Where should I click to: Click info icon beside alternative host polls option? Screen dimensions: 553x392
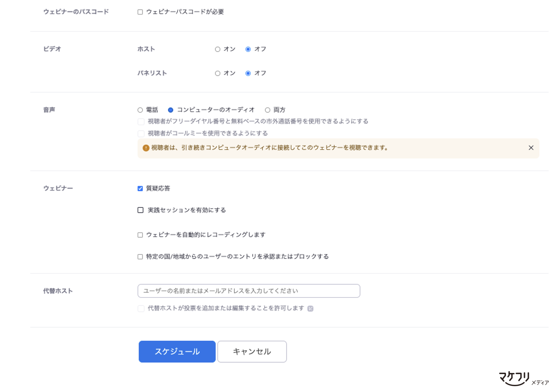click(310, 308)
